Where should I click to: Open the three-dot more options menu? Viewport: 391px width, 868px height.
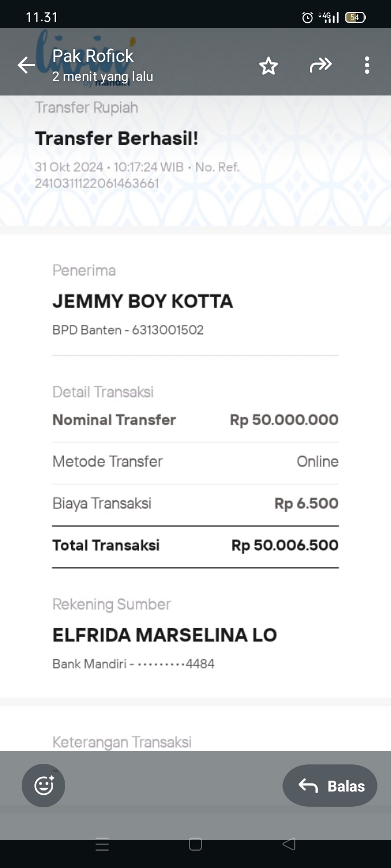(367, 65)
